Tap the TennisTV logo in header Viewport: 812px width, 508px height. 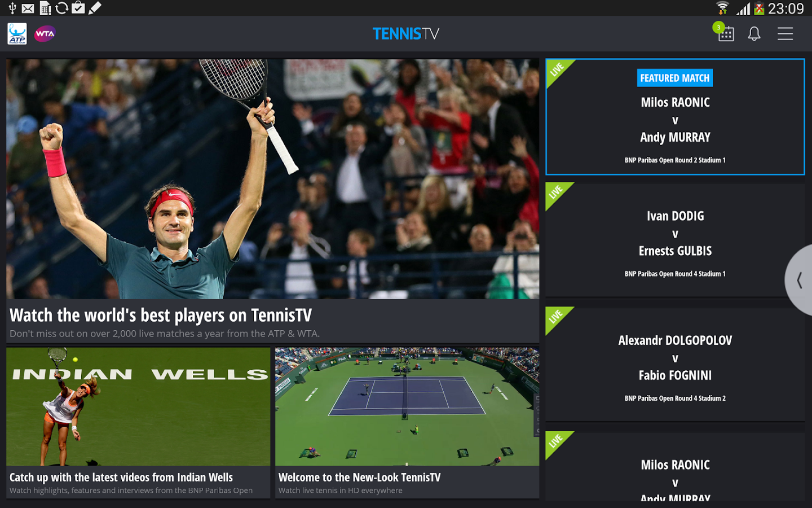tap(406, 34)
